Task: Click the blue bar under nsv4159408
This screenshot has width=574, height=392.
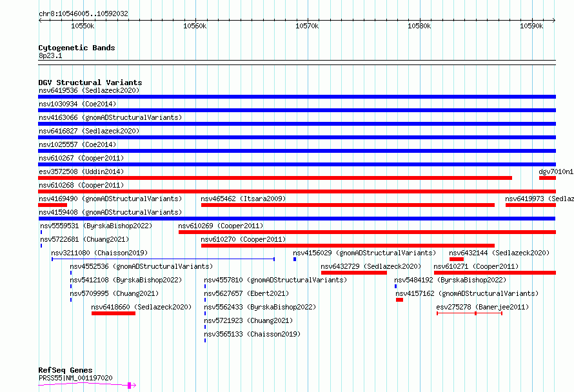Action: (x=297, y=219)
